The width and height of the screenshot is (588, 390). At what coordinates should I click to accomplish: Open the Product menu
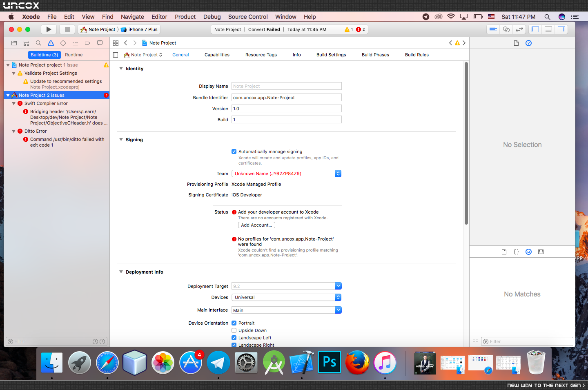click(x=185, y=17)
